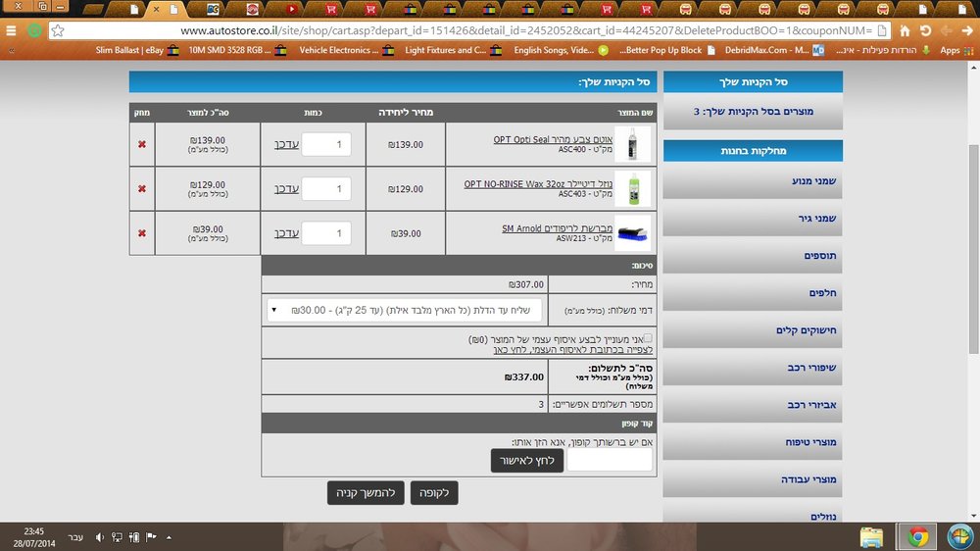Show hidden bookmarks with the double chevron
This screenshot has height=551, width=980.
pos(11,50)
